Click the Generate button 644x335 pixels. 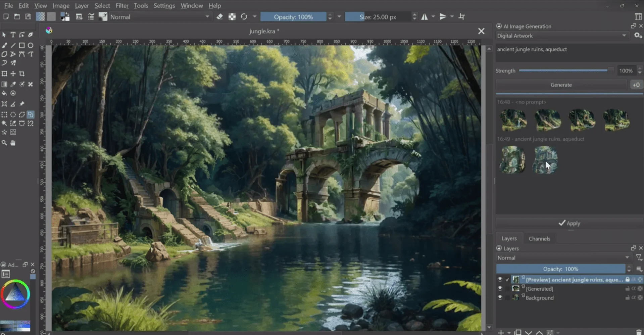[x=561, y=85]
